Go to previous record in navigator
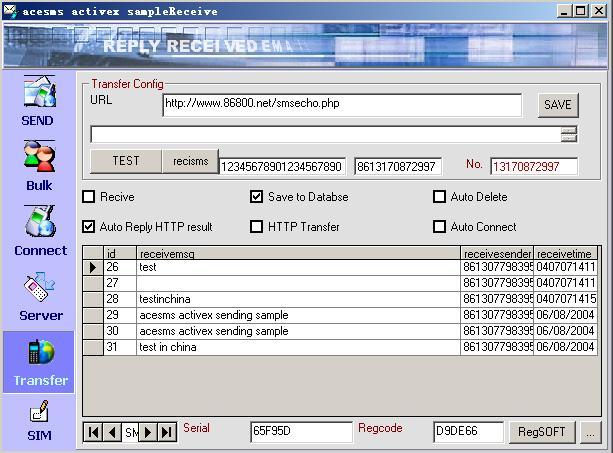Image resolution: width=613 pixels, height=453 pixels. pos(112,432)
